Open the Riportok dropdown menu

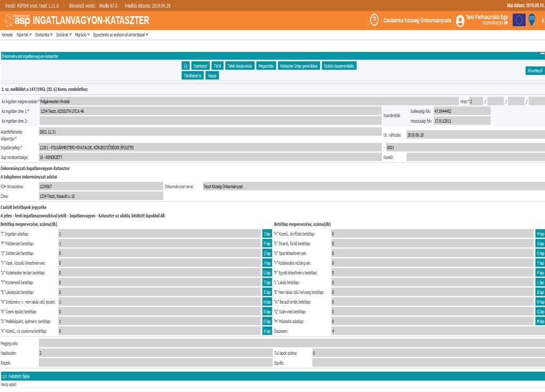click(24, 35)
